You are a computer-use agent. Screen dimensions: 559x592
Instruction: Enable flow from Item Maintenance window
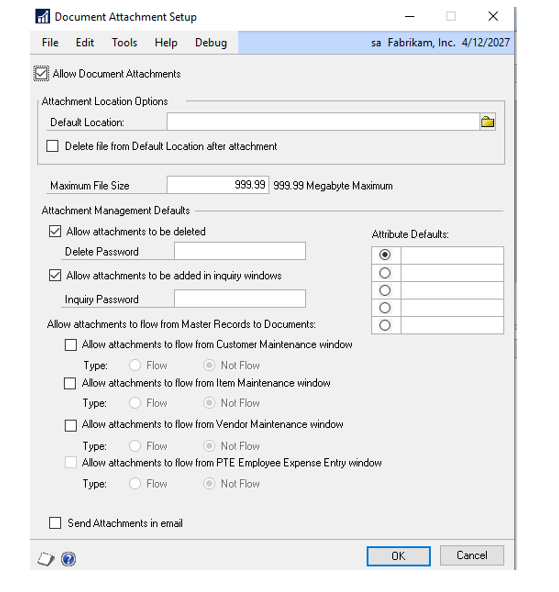(70, 383)
